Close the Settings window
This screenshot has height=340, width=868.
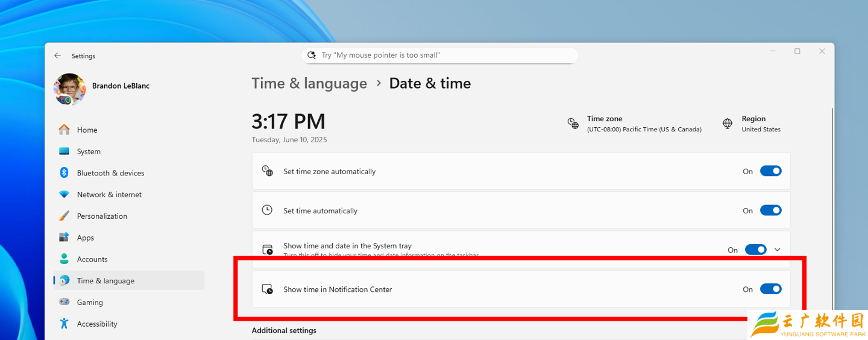822,52
